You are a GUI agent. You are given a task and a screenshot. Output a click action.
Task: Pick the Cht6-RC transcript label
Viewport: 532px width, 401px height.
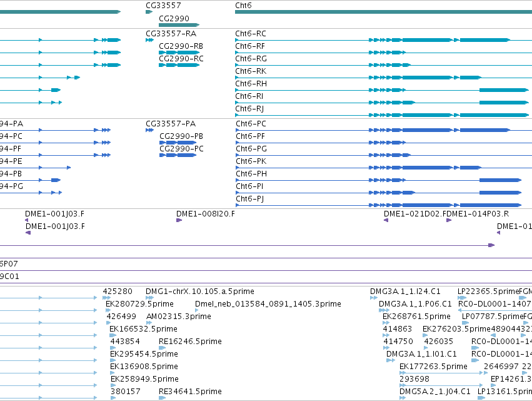(251, 34)
